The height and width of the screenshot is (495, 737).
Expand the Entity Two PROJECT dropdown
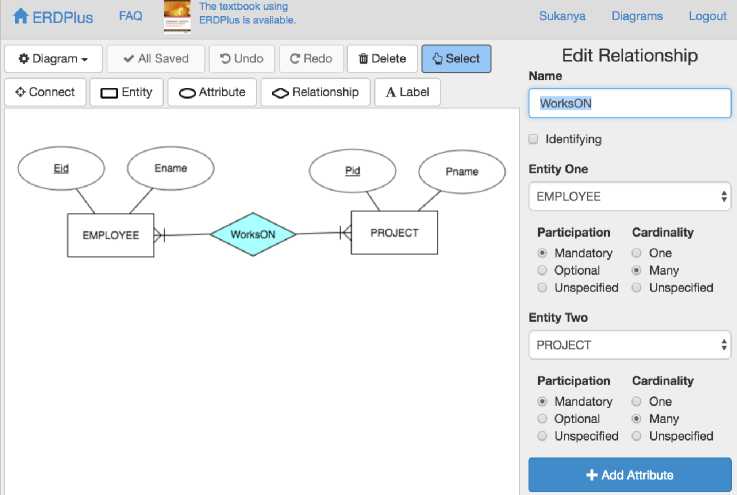pos(630,345)
